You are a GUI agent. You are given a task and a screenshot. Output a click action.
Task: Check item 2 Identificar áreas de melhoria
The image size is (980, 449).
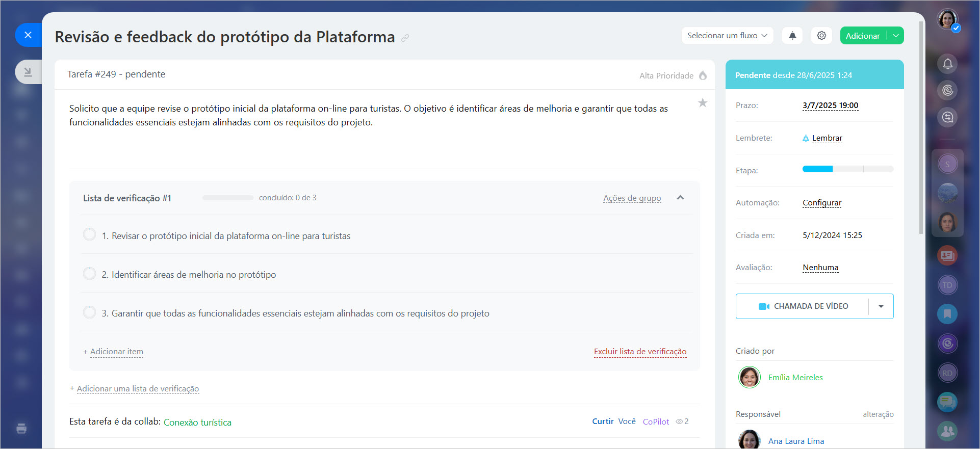pyautogui.click(x=89, y=273)
